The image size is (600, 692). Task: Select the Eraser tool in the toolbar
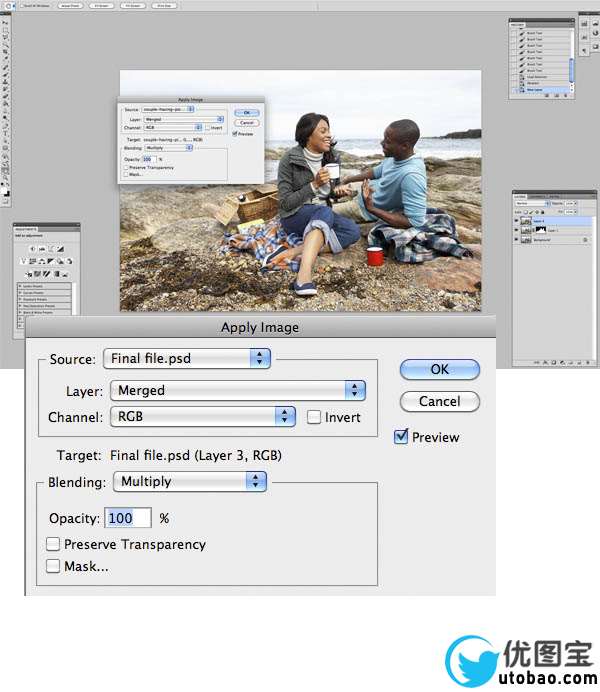click(5, 96)
